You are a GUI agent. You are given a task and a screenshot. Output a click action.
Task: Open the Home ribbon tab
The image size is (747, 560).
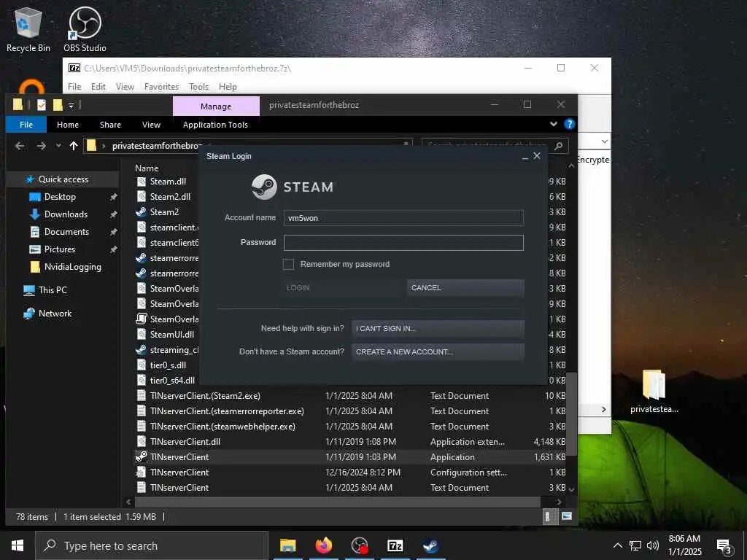tap(68, 124)
